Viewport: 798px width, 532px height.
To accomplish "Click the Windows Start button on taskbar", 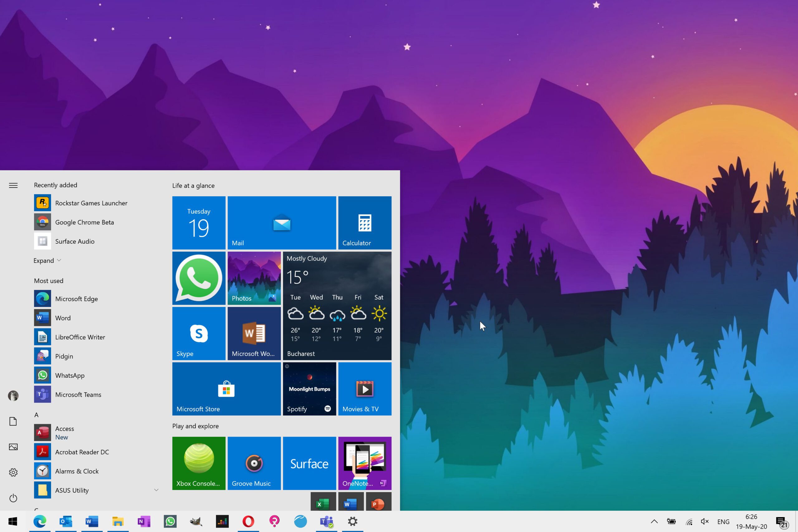I will click(13, 521).
